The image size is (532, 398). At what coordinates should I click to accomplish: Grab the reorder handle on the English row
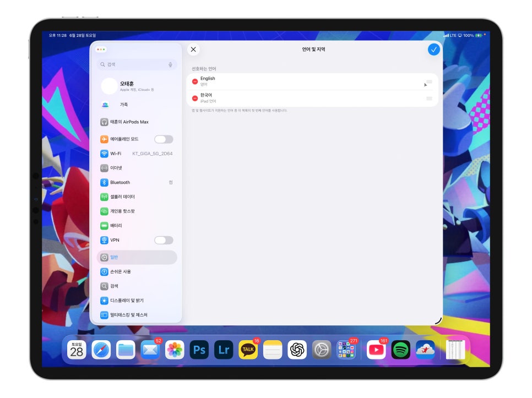tap(429, 81)
